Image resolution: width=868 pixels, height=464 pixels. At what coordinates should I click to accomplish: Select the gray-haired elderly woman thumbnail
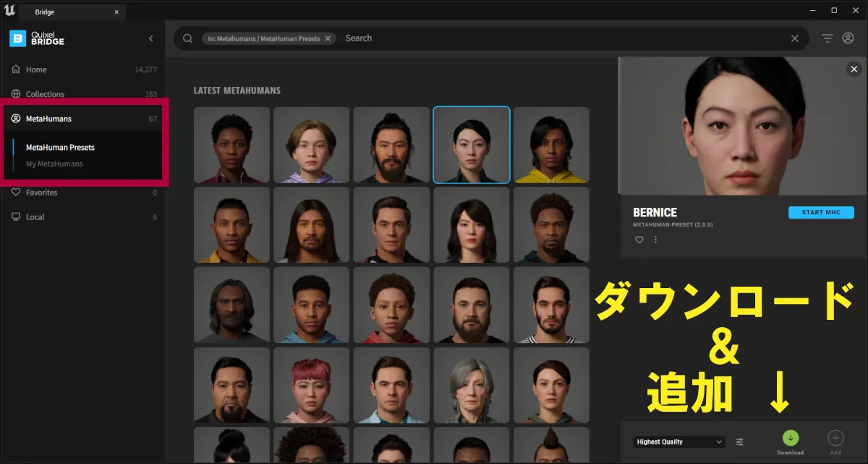tap(471, 385)
